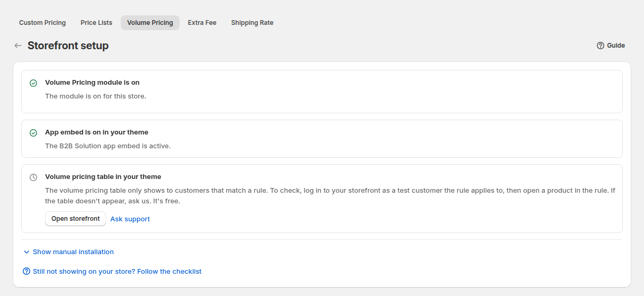Click 'App embed is on in your theme' title
644x296 pixels.
click(96, 132)
